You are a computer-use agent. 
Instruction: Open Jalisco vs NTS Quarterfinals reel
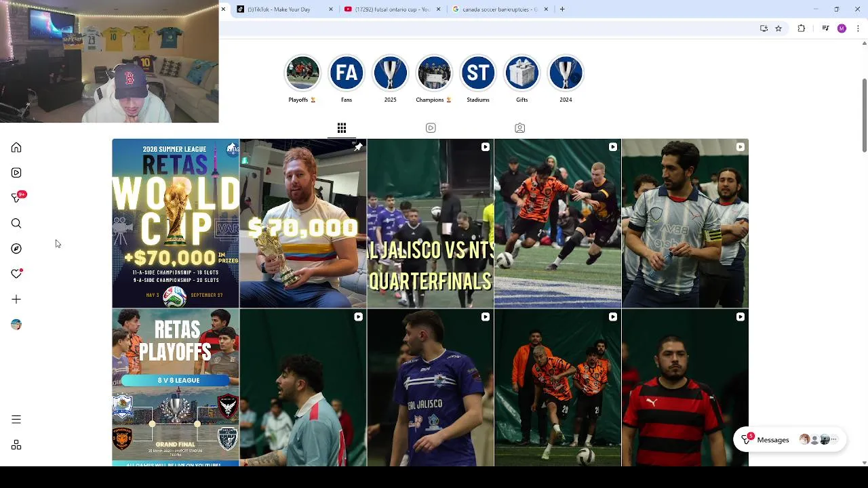click(x=431, y=224)
